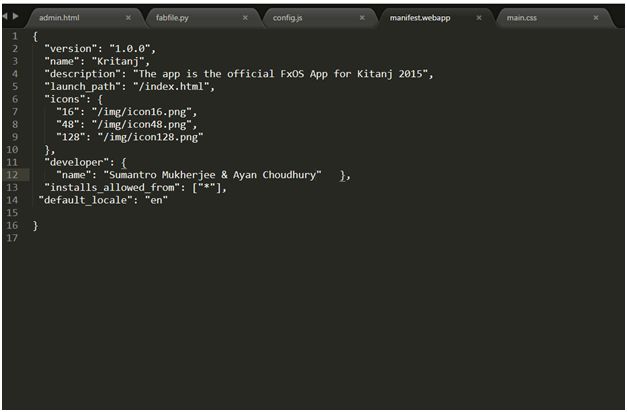Image resolution: width=627 pixels, height=412 pixels.
Task: Close the main.css tab
Action: 596,18
